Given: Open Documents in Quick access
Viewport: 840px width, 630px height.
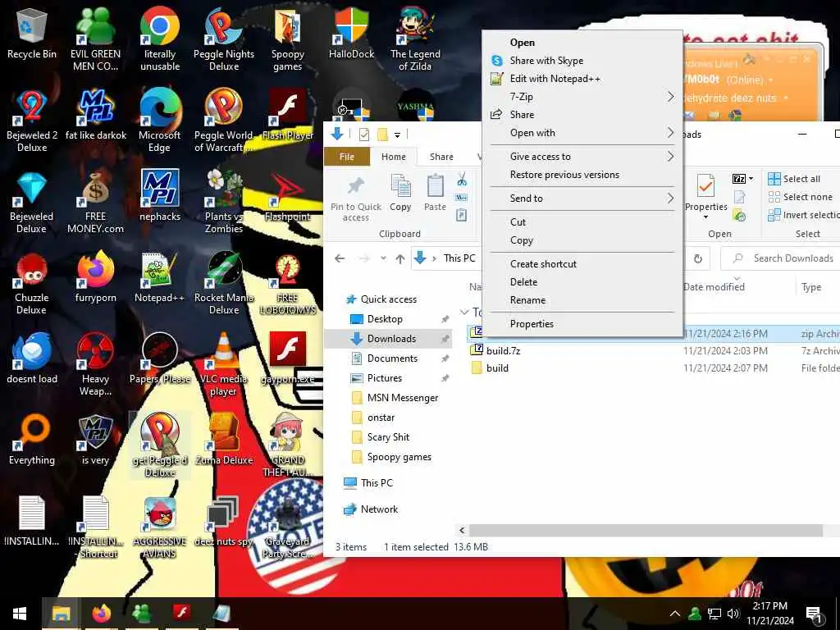Looking at the screenshot, I should 392,358.
